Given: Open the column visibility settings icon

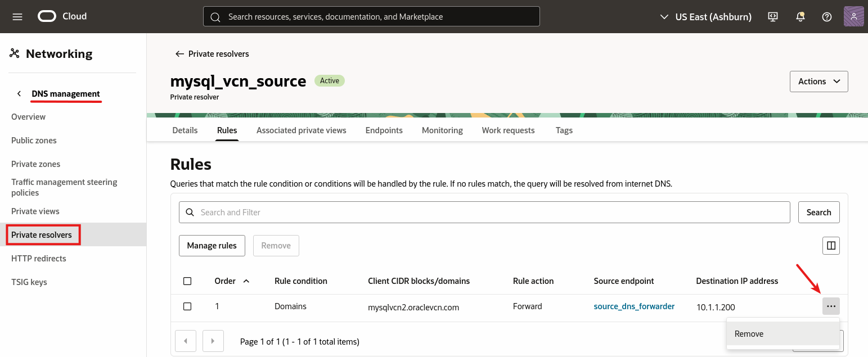Looking at the screenshot, I should tap(831, 246).
